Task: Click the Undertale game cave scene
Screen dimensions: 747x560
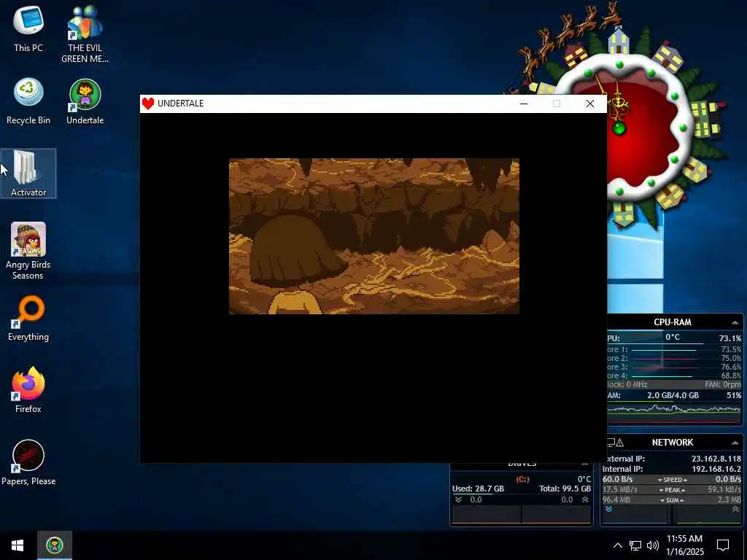Action: pos(374,236)
